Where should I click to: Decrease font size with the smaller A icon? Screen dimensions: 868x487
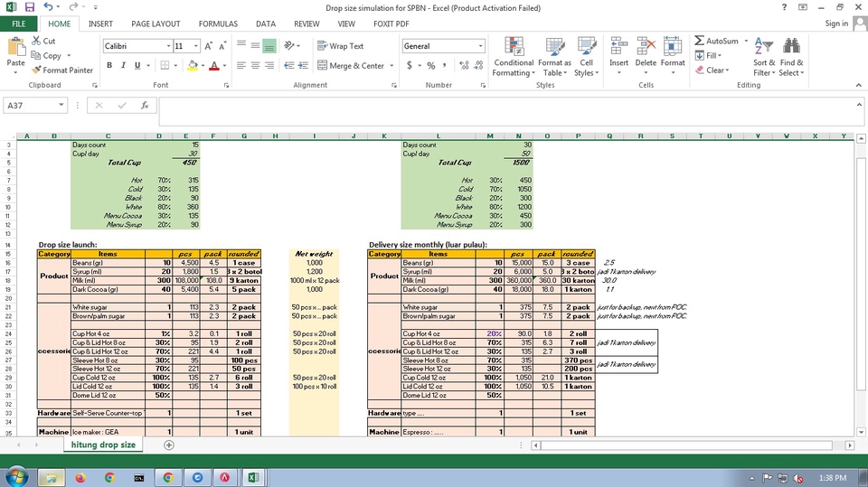pyautogui.click(x=222, y=46)
